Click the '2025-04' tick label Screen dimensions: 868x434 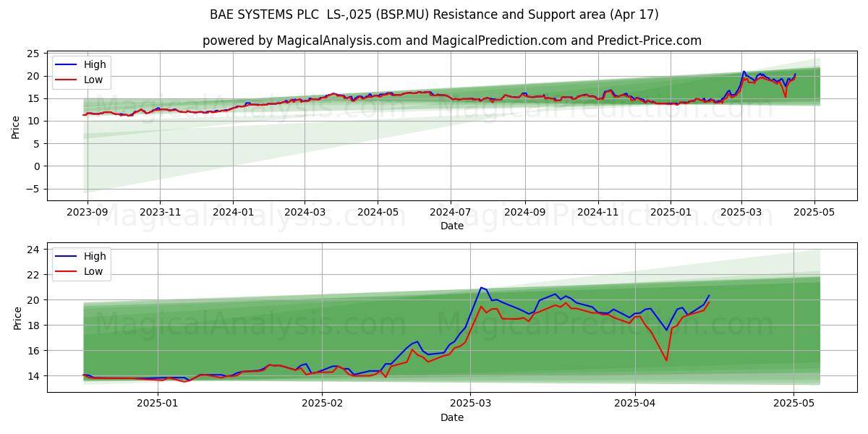(634, 404)
